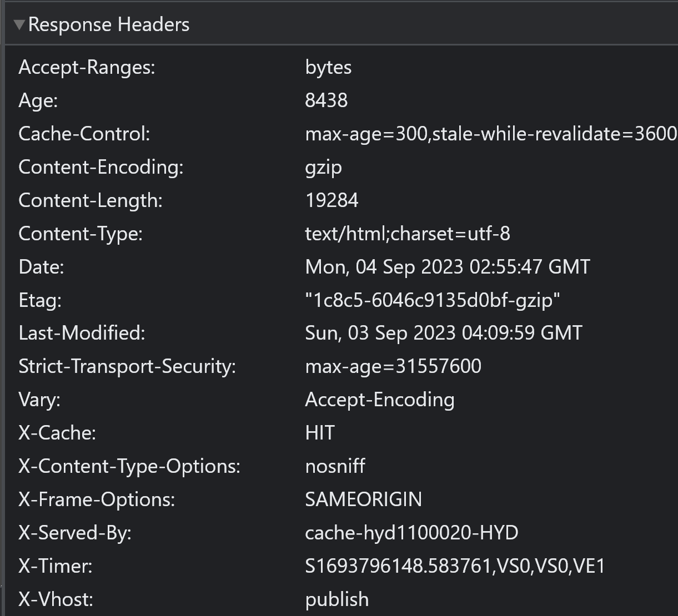This screenshot has width=678, height=616.
Task: Click the X-Served-By cache server value
Action: point(411,533)
